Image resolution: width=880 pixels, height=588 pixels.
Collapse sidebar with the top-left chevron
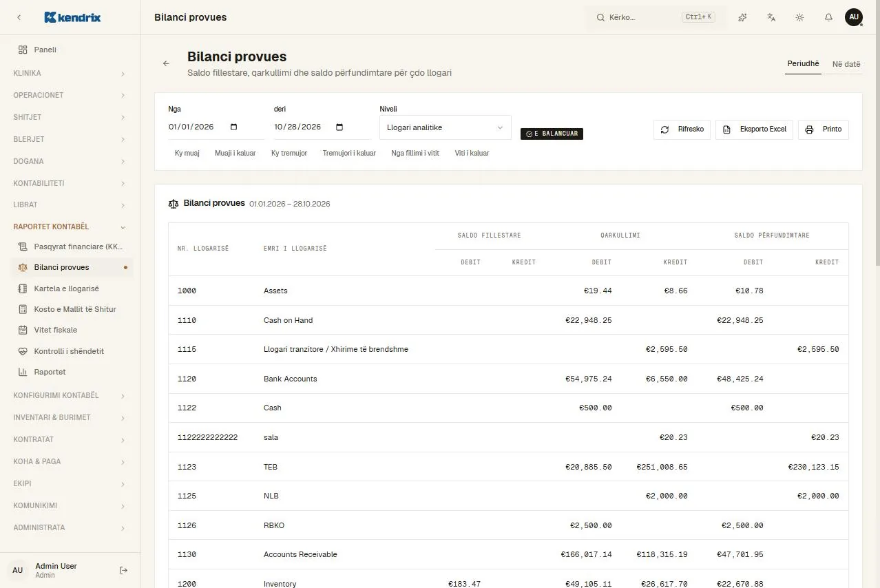[x=19, y=17]
